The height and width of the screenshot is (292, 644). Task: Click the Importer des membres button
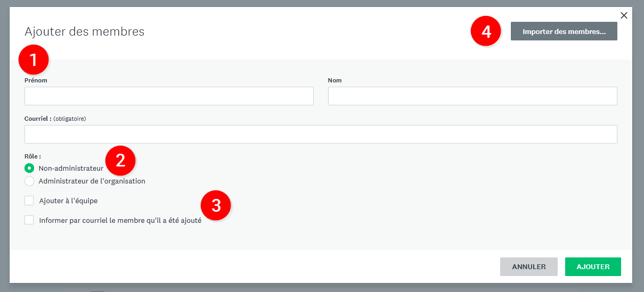pos(564,31)
